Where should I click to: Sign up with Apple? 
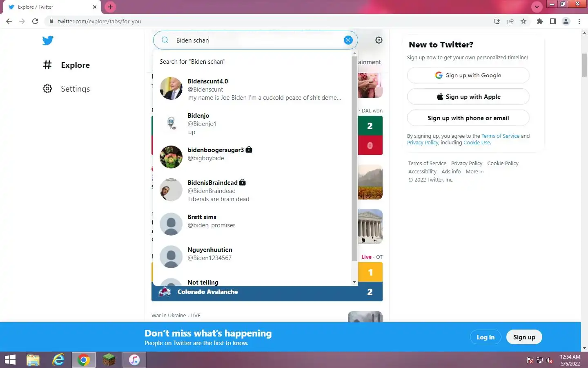(468, 97)
